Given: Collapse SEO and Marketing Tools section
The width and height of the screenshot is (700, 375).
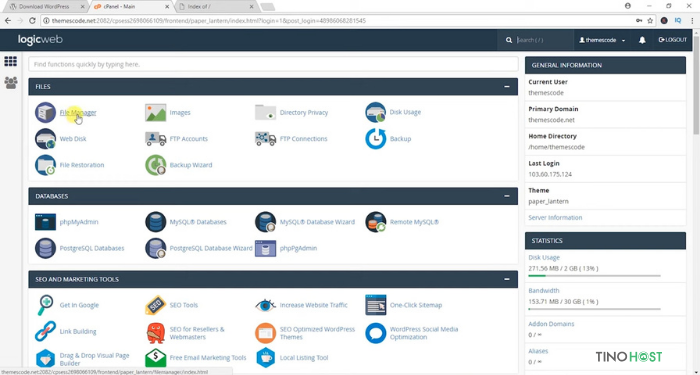Looking at the screenshot, I should coord(507,279).
